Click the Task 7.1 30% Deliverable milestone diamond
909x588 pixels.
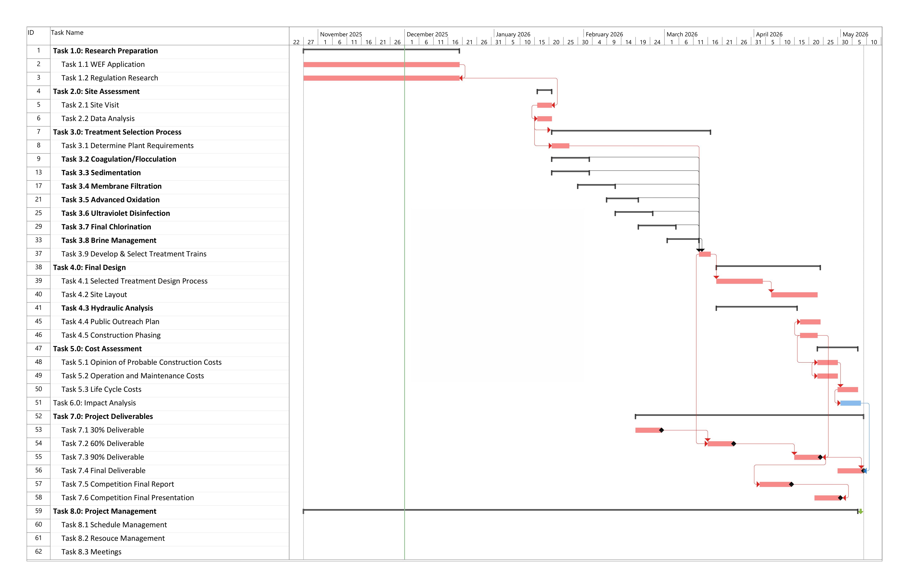(x=661, y=430)
